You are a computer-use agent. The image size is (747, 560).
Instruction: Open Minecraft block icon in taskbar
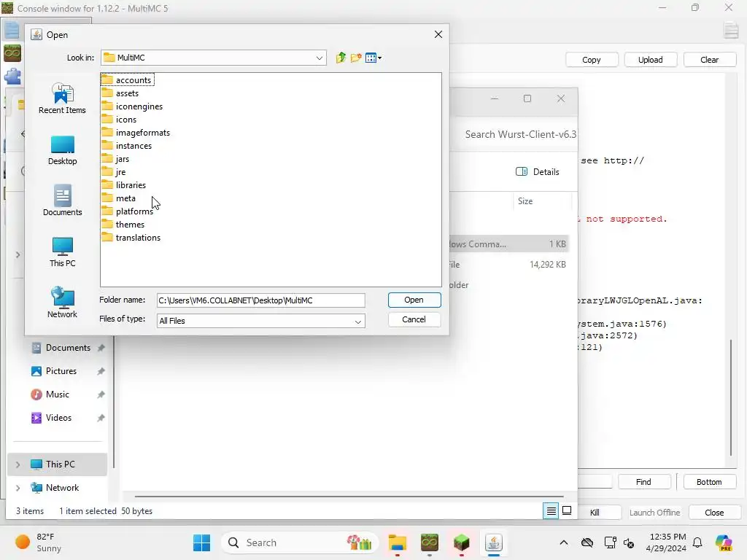point(461,542)
